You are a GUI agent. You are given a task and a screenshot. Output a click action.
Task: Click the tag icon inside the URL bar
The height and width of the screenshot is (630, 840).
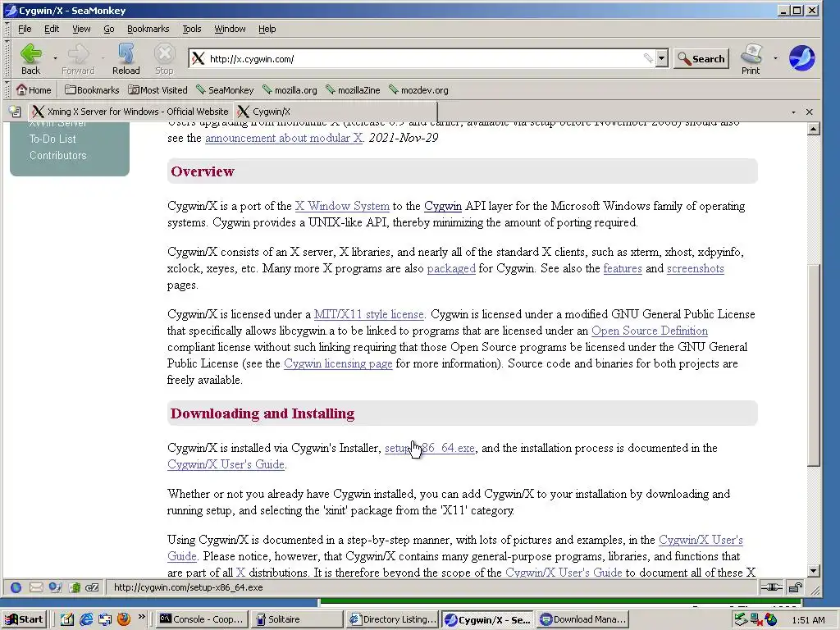pyautogui.click(x=648, y=58)
